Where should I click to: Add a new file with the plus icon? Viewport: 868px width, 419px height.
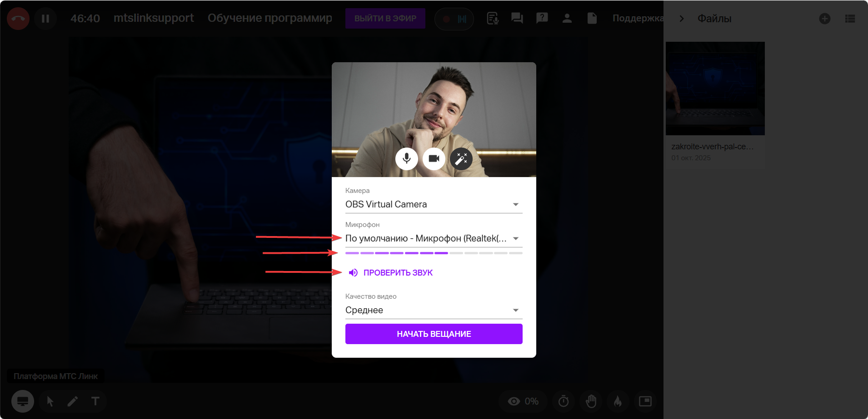click(x=825, y=19)
